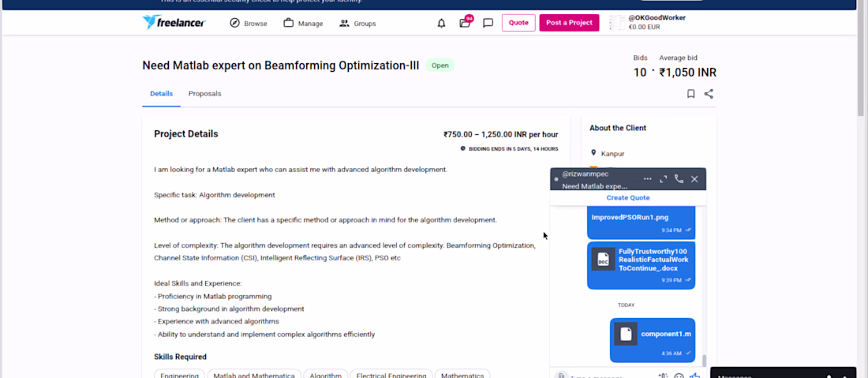Click the chat scrollbar thumb
The image size is (868, 378).
pos(704,361)
